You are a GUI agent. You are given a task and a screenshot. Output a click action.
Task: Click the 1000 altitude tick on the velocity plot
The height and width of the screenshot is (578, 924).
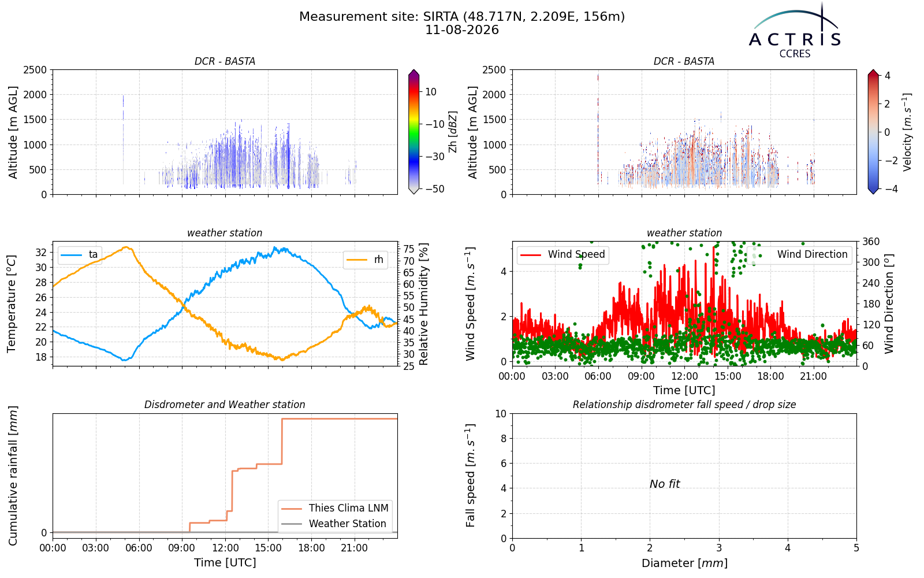click(x=494, y=145)
